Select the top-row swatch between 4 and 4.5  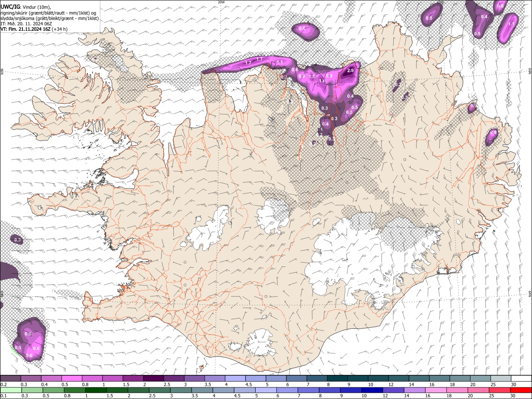click(235, 378)
